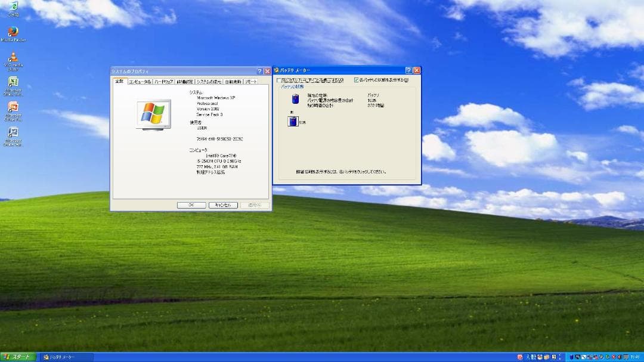Click the 時間 remaining time value in Battery Meter

[376, 106]
